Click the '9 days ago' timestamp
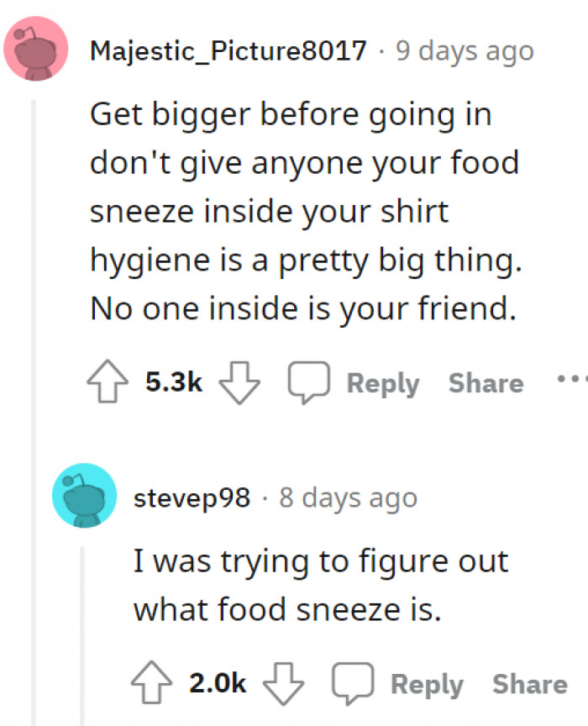This screenshot has width=588, height=726. point(465,50)
